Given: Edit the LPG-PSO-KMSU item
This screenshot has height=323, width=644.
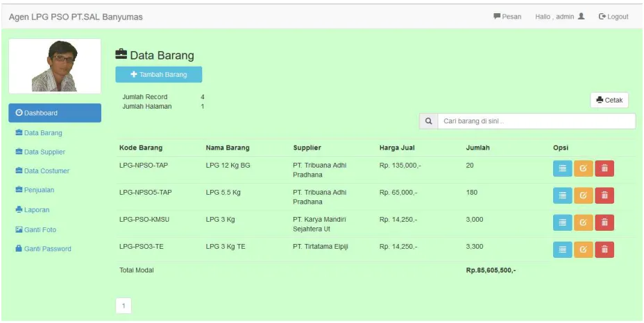Looking at the screenshot, I should tap(583, 222).
